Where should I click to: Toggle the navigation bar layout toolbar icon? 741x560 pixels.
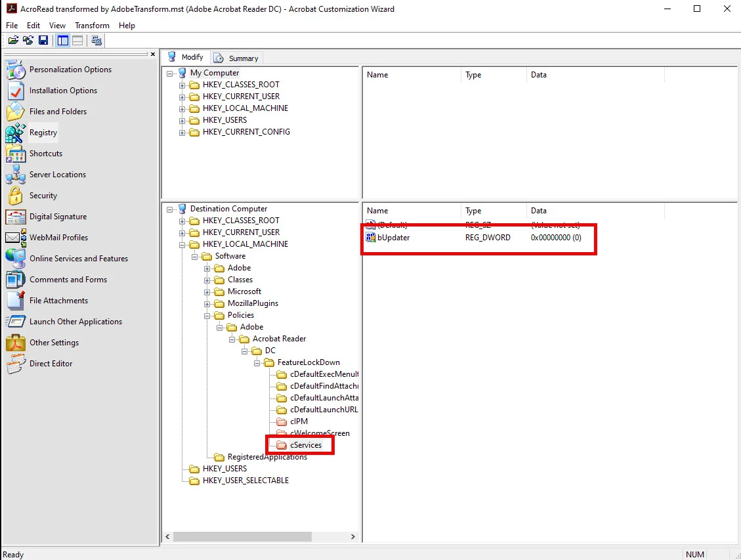[x=63, y=41]
